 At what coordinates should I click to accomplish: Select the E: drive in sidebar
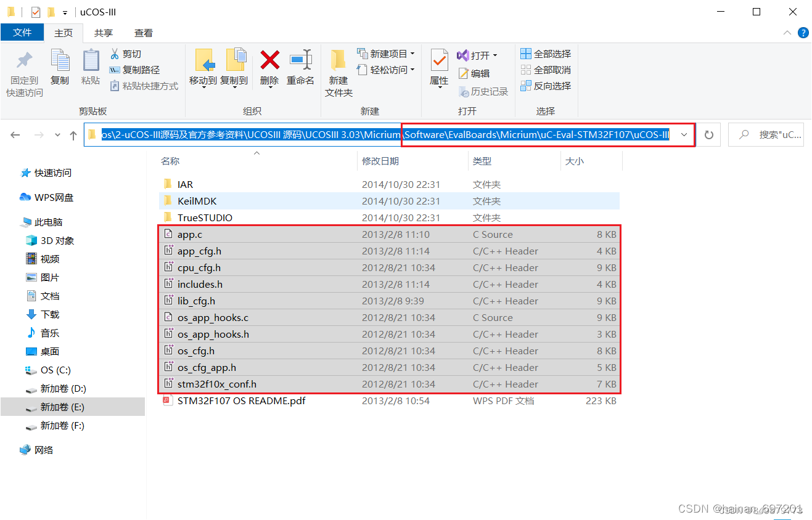tap(72, 407)
